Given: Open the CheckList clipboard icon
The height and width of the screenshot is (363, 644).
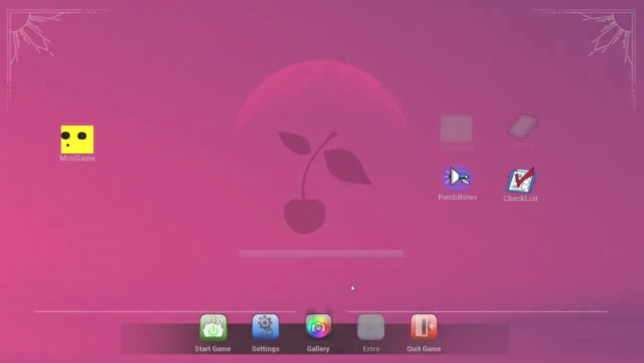Looking at the screenshot, I should click(521, 180).
